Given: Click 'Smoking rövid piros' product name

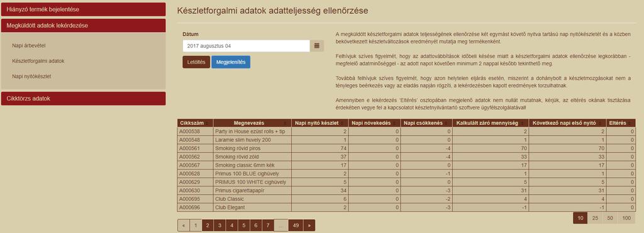Looking at the screenshot, I should (x=238, y=148).
